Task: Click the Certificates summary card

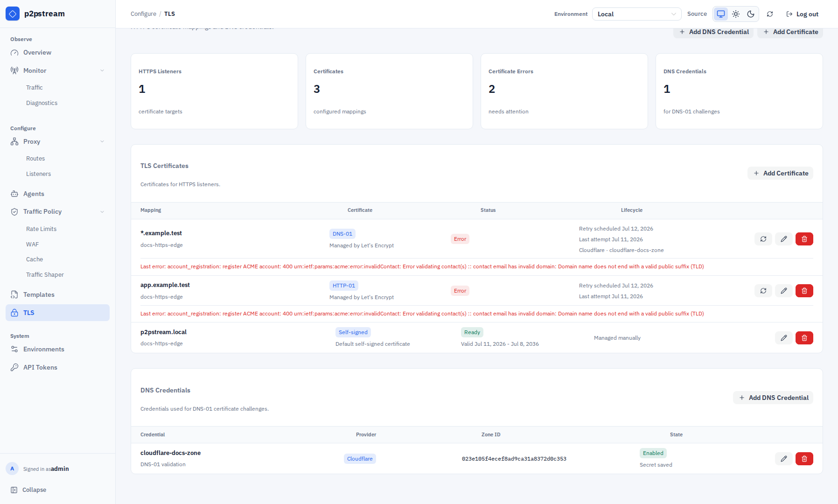Action: pos(389,91)
